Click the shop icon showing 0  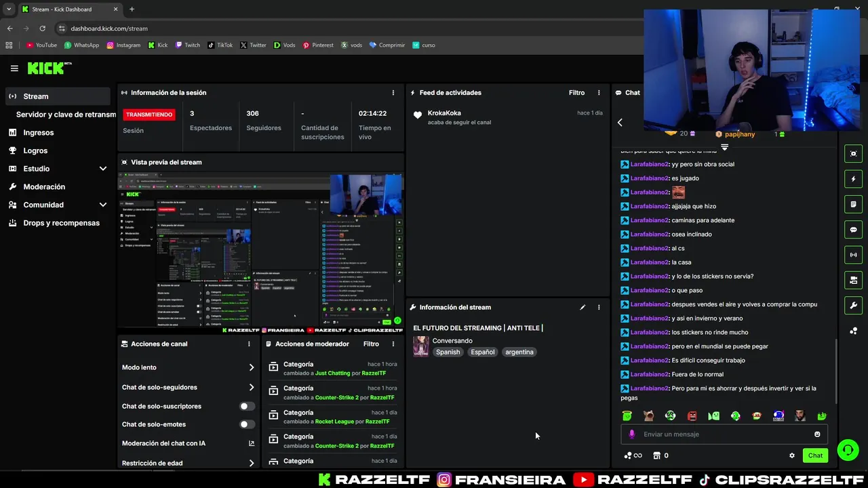pos(660,455)
